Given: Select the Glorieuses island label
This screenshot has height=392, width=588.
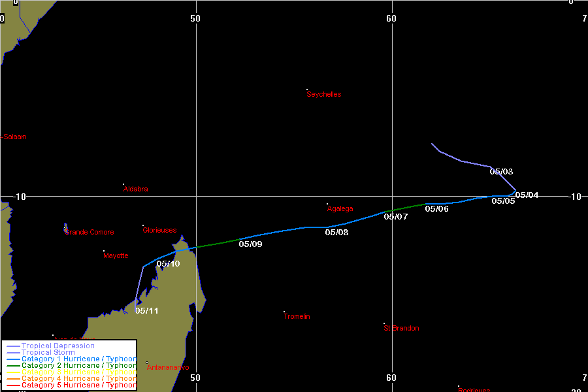Looking at the screenshot, I should pos(159,230).
